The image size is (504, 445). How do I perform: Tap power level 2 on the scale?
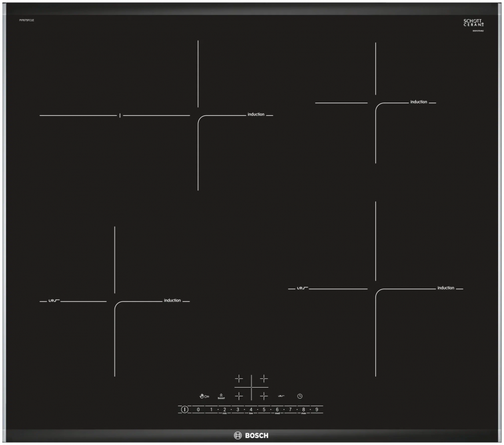pyautogui.click(x=224, y=410)
